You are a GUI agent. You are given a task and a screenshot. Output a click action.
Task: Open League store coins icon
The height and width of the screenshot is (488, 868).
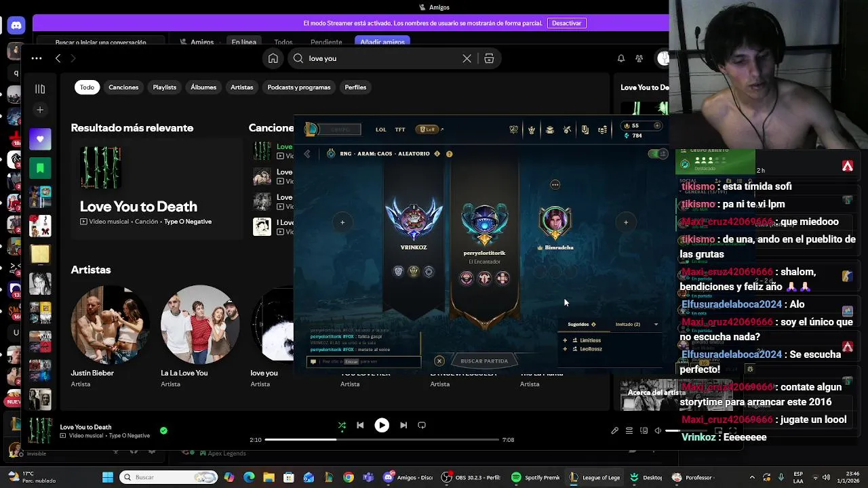[x=602, y=129]
